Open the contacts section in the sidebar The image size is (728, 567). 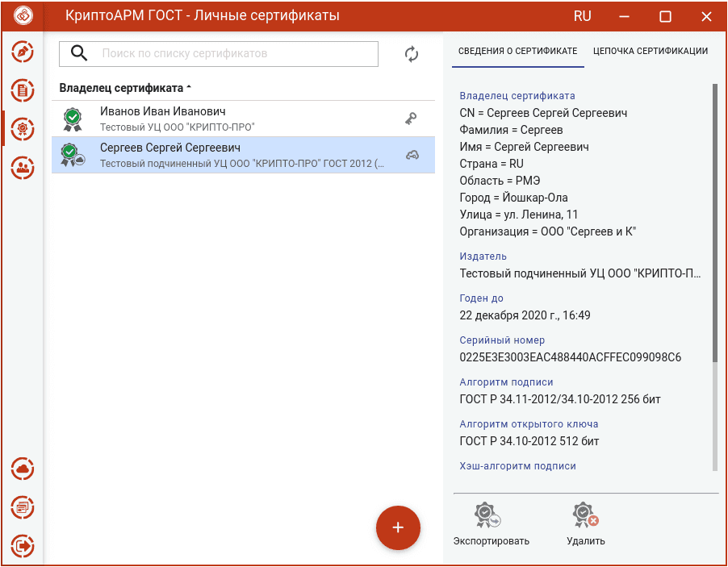pyautogui.click(x=23, y=167)
